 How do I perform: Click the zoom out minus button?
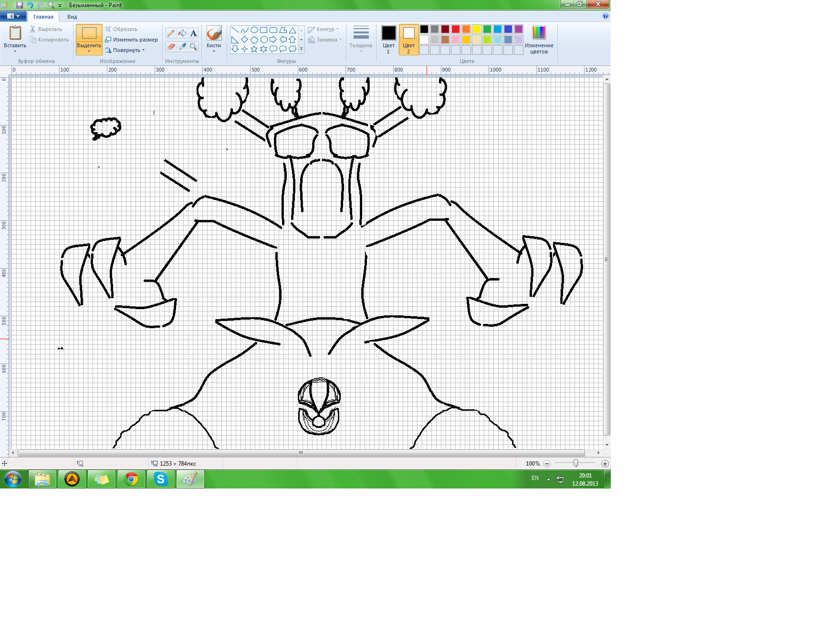[x=547, y=464]
